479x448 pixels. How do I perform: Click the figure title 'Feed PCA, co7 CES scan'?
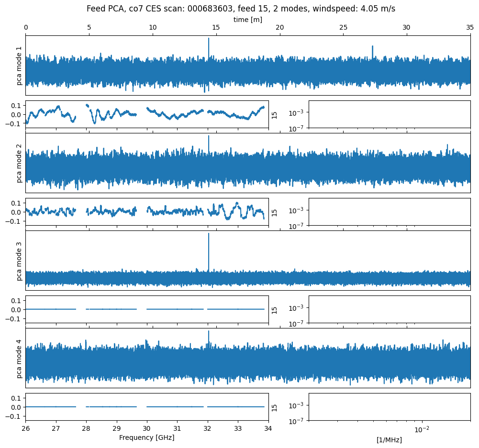(241, 9)
